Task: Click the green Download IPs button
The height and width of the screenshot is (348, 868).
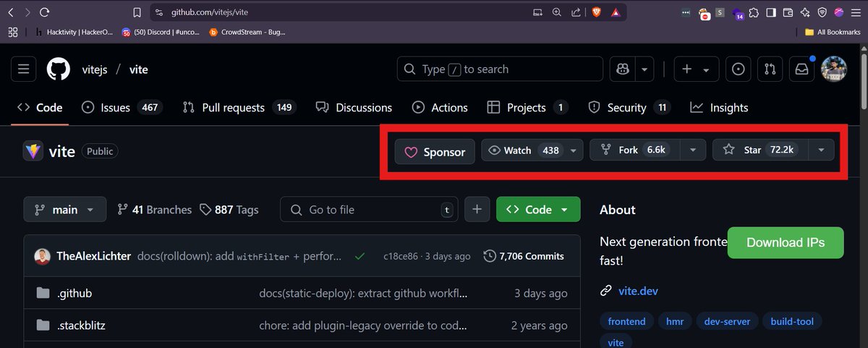Action: pyautogui.click(x=786, y=242)
